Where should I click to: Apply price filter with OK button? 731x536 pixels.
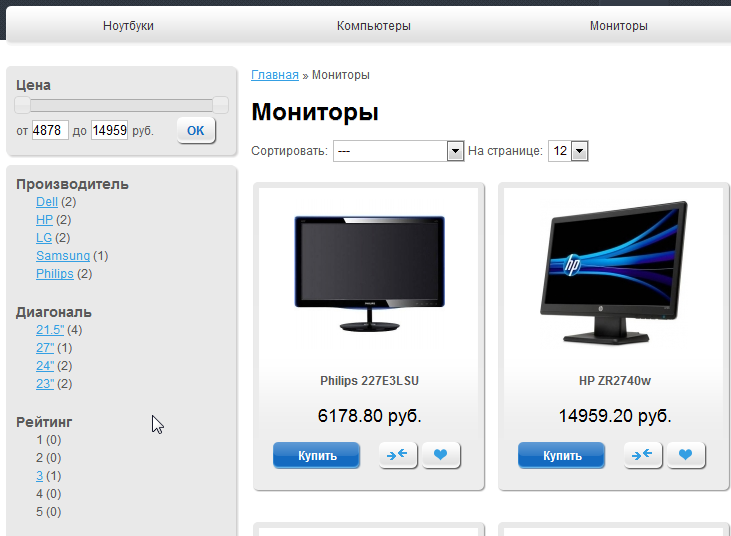pyautogui.click(x=196, y=131)
